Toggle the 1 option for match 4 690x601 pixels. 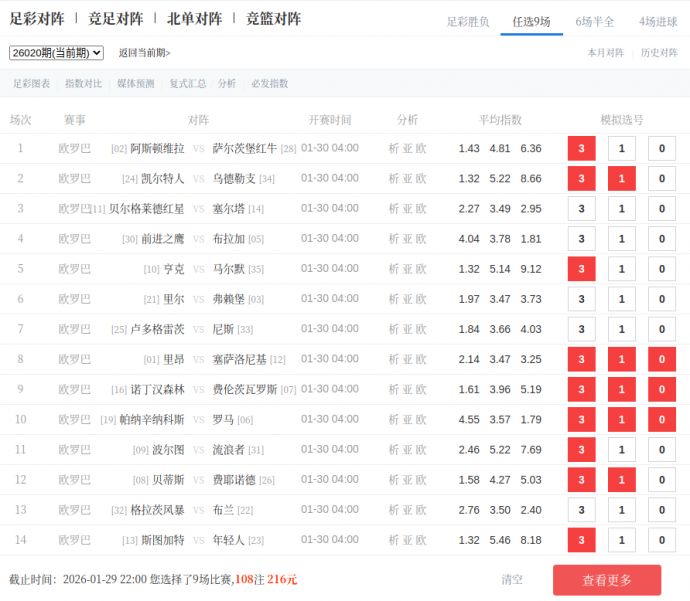point(621,239)
